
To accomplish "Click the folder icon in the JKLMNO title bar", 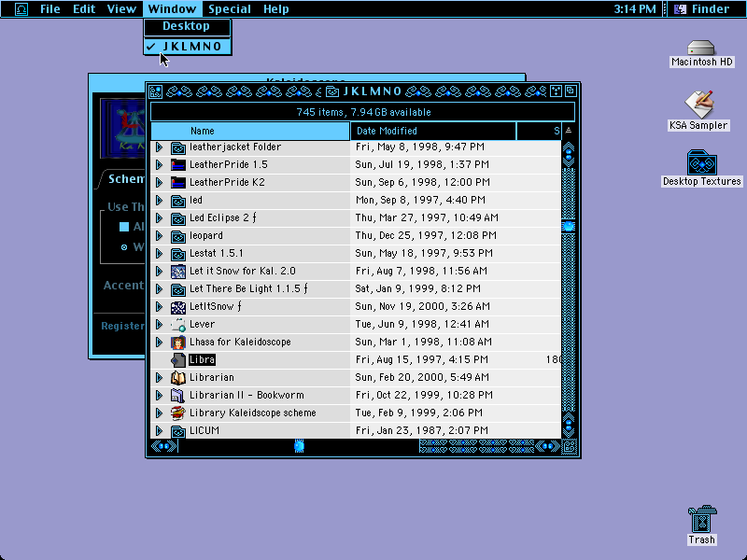I will [x=332, y=91].
